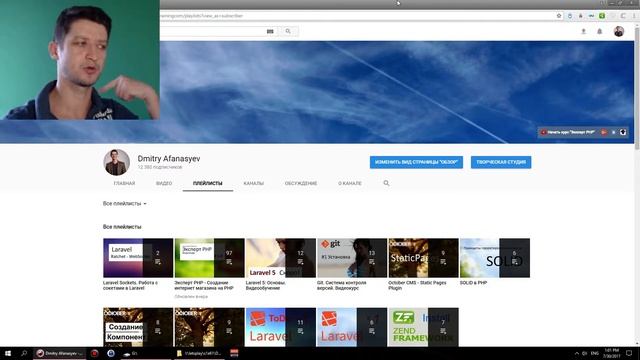Open the Laravel 5: Основы playlist title link

[x=266, y=285]
